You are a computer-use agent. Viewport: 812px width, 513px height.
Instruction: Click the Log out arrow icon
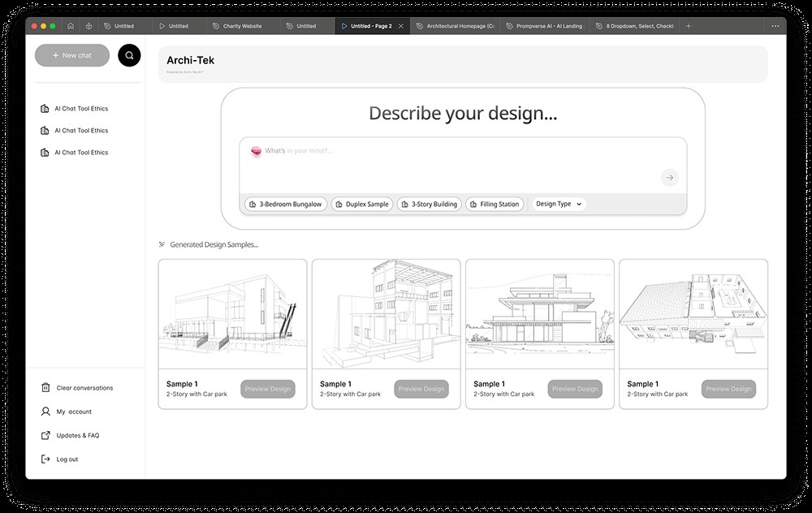click(45, 459)
